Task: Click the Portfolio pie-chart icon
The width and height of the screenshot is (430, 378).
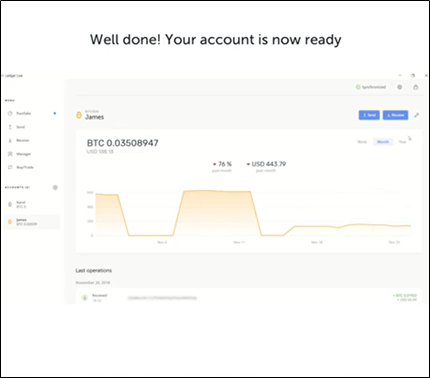Action: [x=10, y=113]
